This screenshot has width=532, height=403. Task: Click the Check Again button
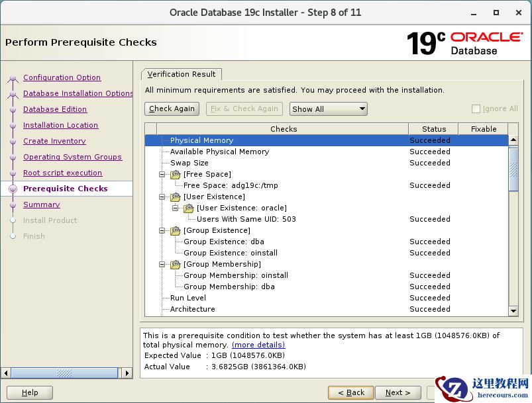tap(172, 109)
